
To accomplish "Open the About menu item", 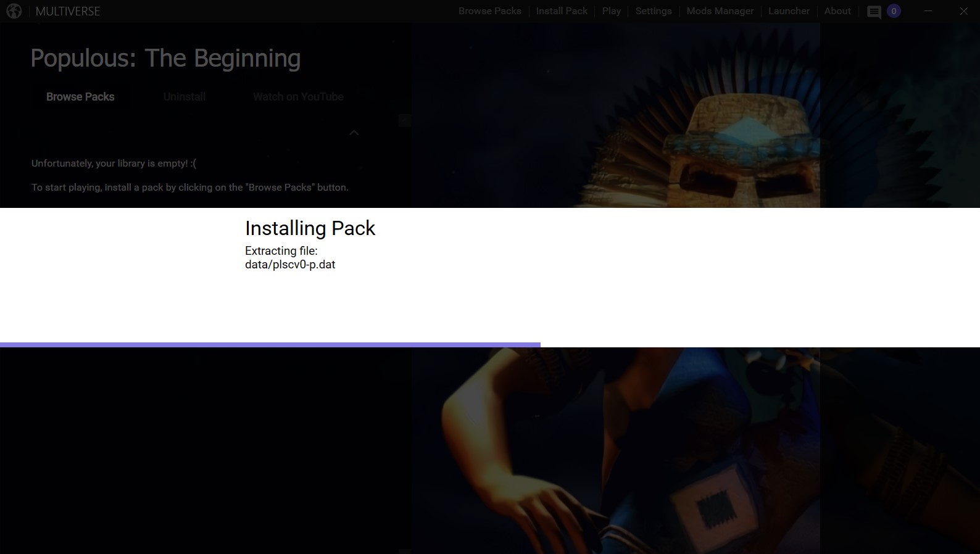I will (x=837, y=11).
